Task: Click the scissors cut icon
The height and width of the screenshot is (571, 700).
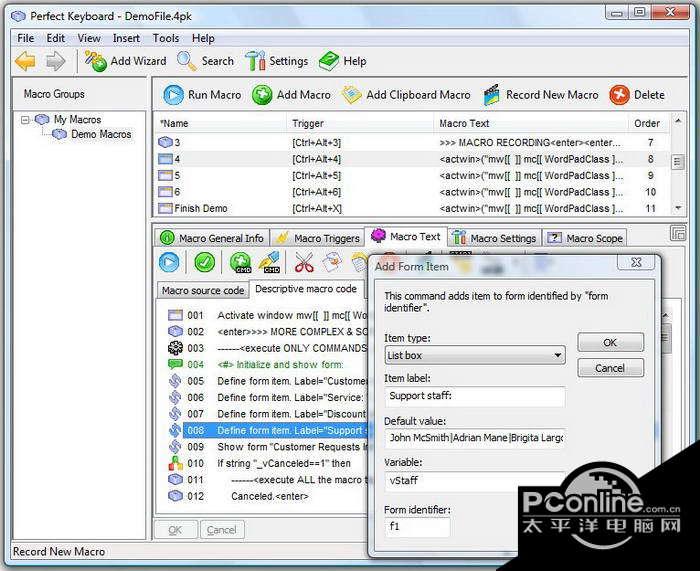Action: 304,262
